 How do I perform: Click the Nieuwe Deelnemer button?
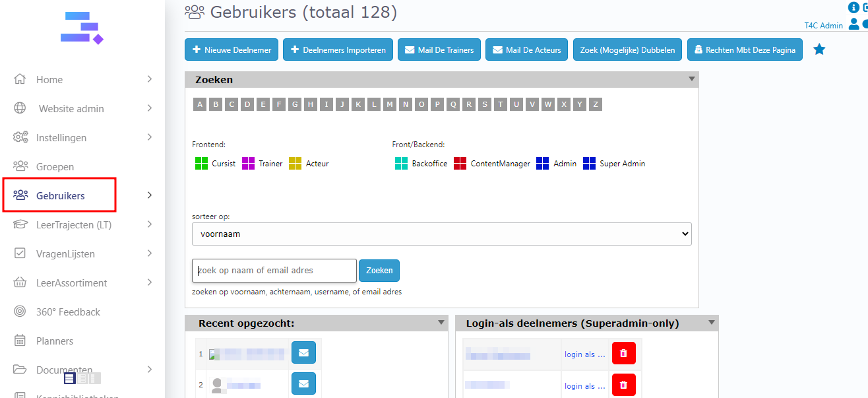[x=232, y=50]
